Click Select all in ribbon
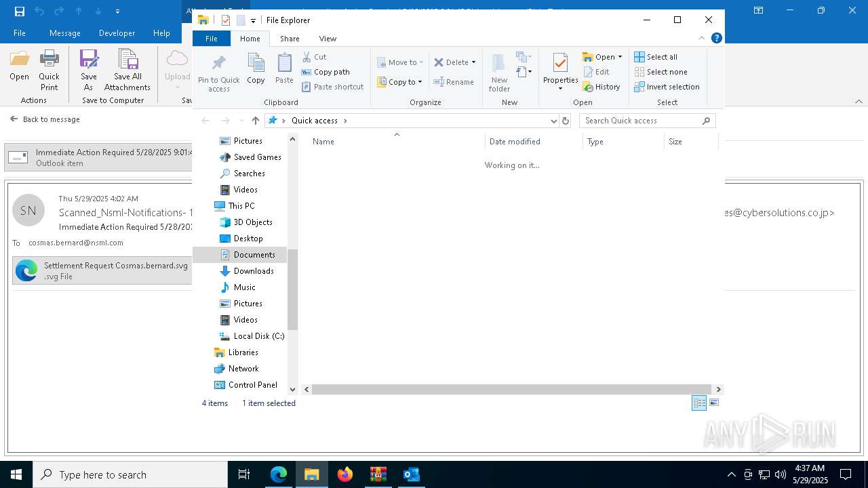 click(656, 57)
